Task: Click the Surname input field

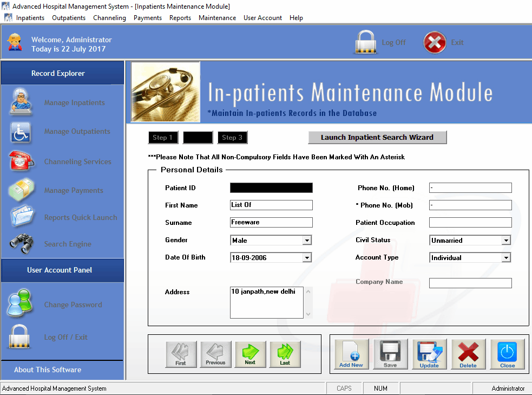Action: coord(271,222)
